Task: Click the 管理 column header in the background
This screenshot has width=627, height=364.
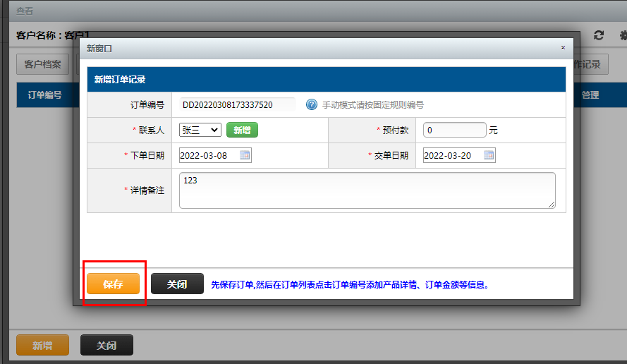Action: 590,95
